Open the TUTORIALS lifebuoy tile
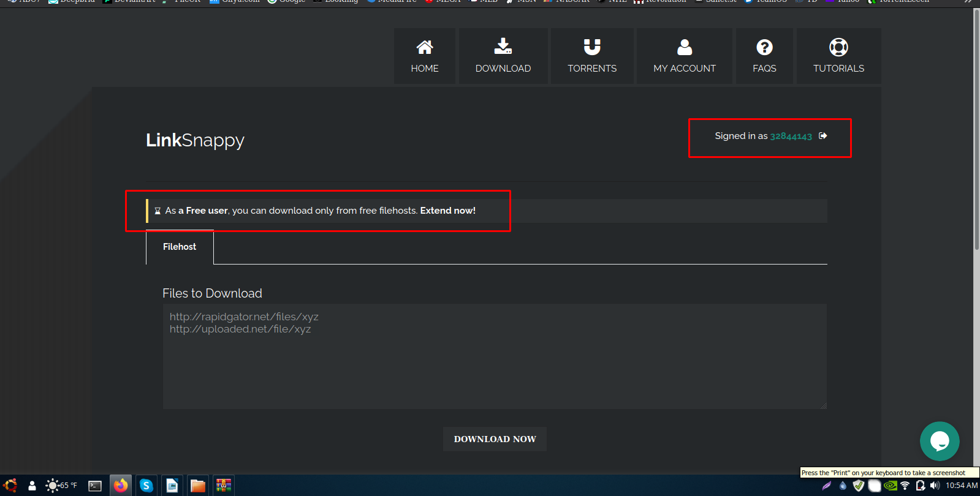980x496 pixels. pos(838,56)
